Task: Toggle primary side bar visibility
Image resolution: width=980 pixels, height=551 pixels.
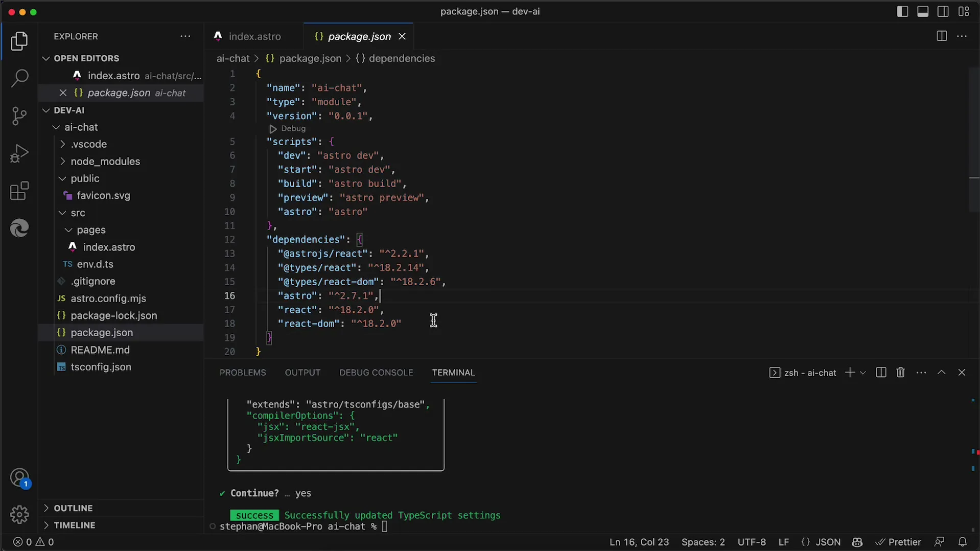Action: point(902,11)
